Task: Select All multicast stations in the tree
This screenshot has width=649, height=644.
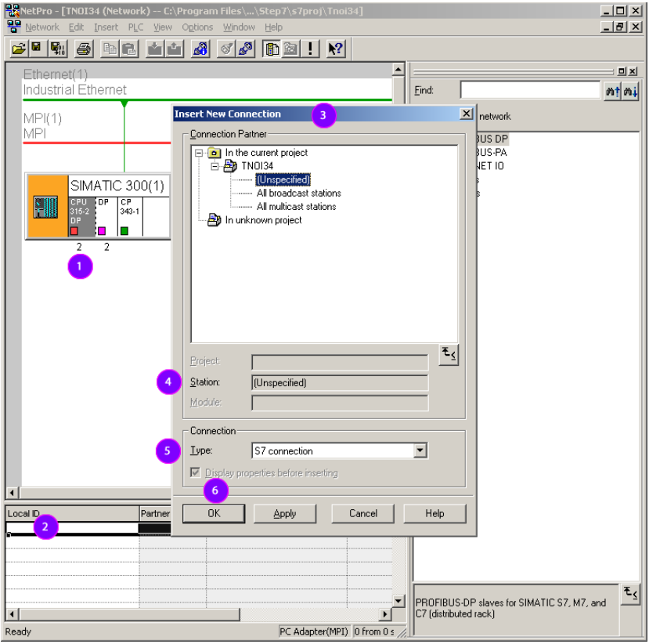Action: tap(297, 207)
